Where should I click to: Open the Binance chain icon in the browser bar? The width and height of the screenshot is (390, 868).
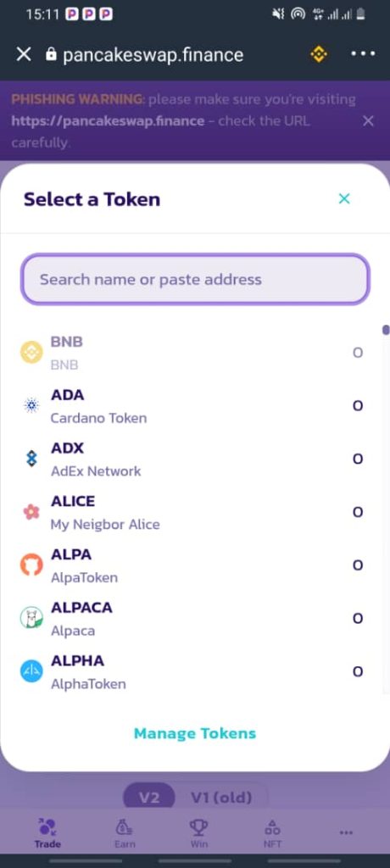pyautogui.click(x=319, y=54)
